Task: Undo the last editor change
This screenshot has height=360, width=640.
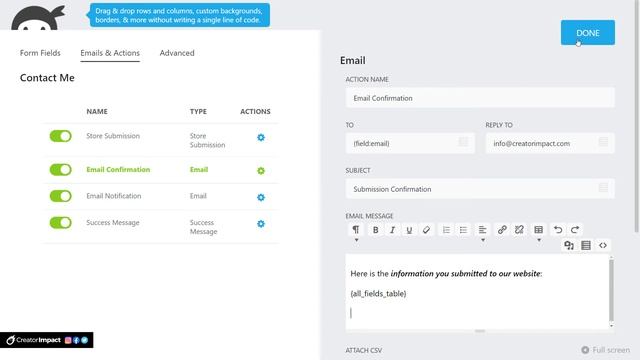Action: pyautogui.click(x=558, y=230)
